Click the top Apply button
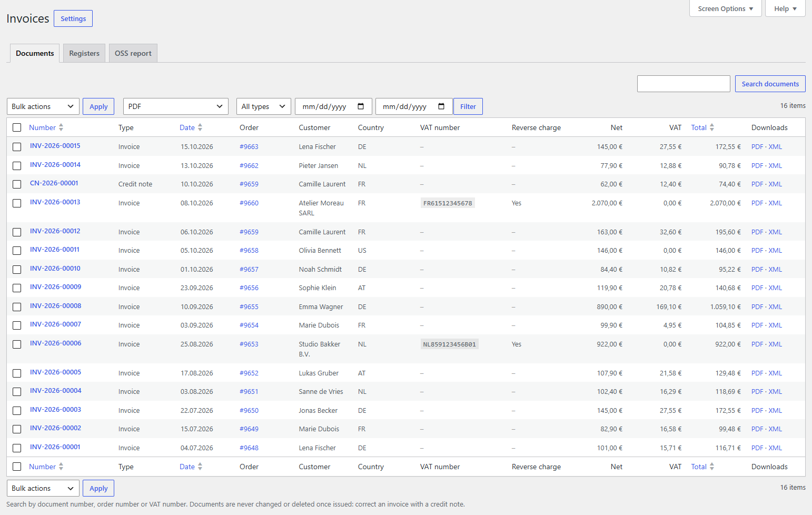Screen dimensions: 812x515 pyautogui.click(x=98, y=106)
